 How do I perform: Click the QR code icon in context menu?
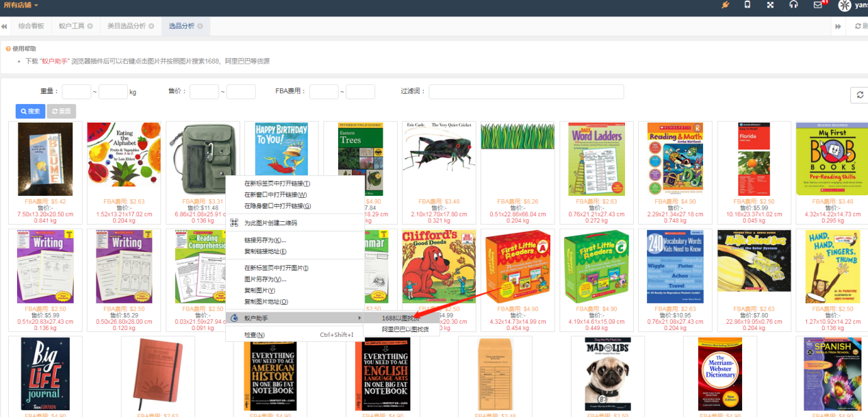point(233,223)
